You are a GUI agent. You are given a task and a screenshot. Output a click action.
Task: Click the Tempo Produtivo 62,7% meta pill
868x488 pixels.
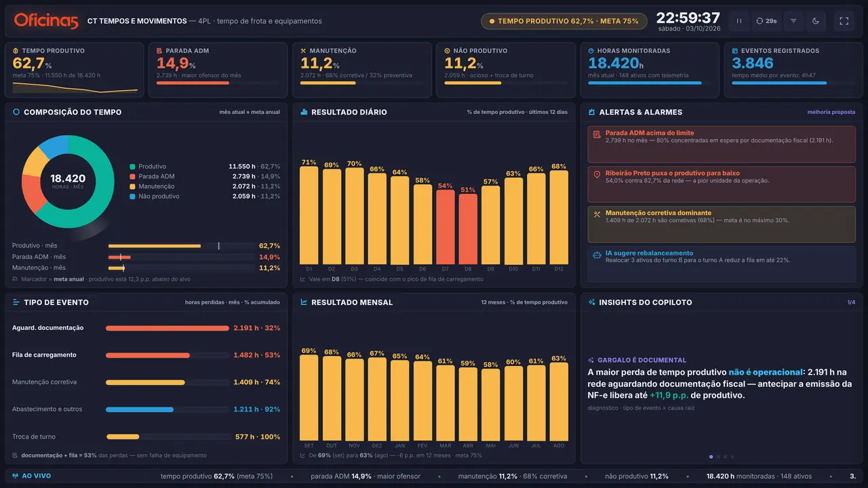tap(564, 21)
